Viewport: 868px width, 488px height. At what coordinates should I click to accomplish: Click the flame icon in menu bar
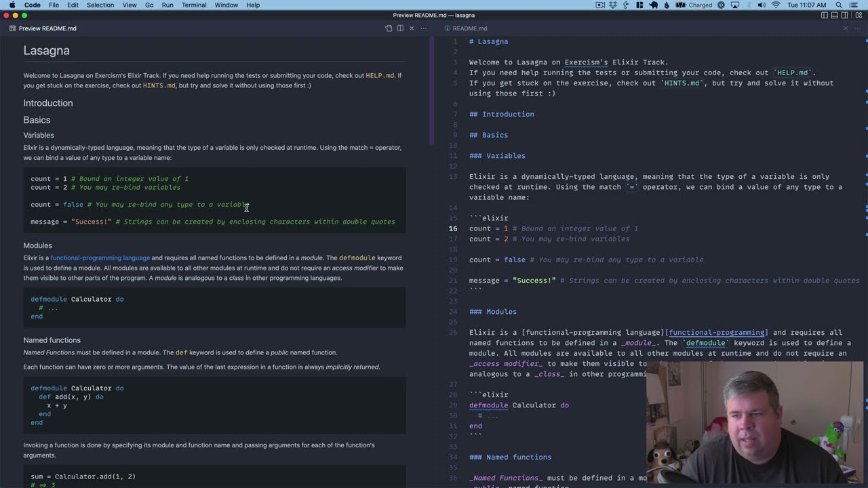point(667,5)
